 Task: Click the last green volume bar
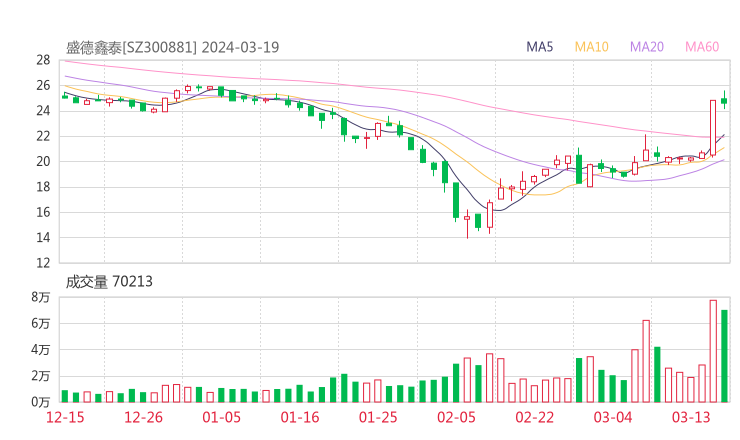tap(724, 356)
